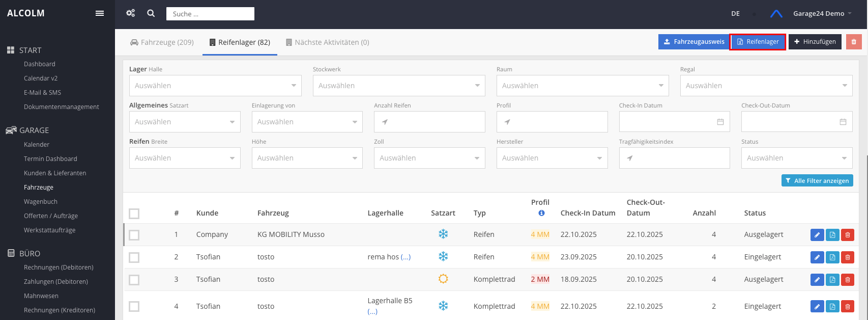868x320 pixels.
Task: Click Profil info icon in table header
Action: (541, 213)
